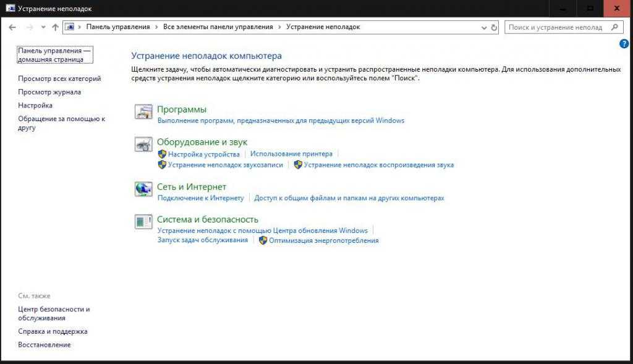Open Настройка in left pane

coord(35,105)
